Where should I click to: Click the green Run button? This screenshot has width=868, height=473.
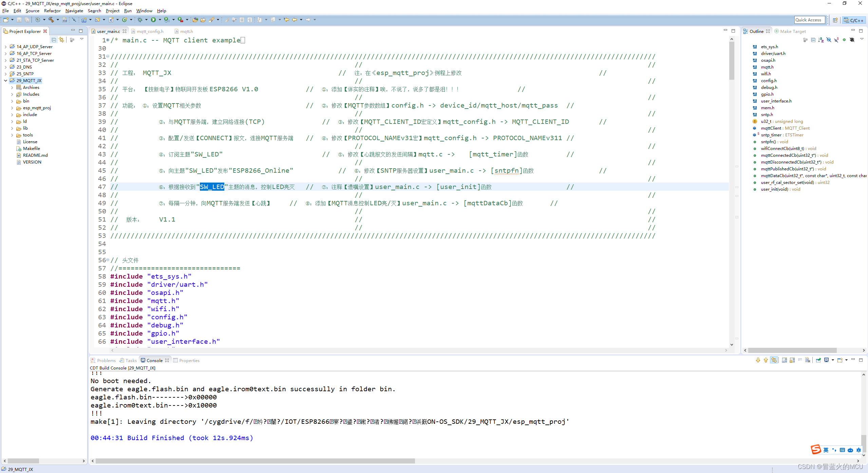[x=153, y=20]
